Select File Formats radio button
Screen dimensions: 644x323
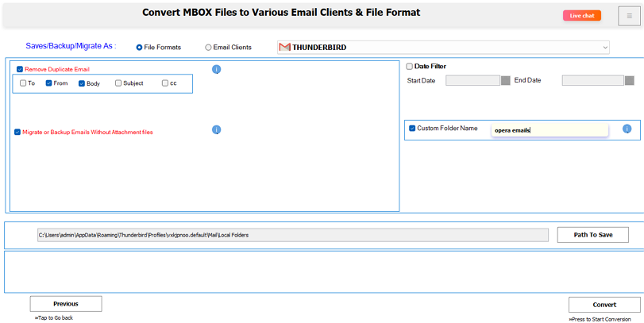click(139, 48)
